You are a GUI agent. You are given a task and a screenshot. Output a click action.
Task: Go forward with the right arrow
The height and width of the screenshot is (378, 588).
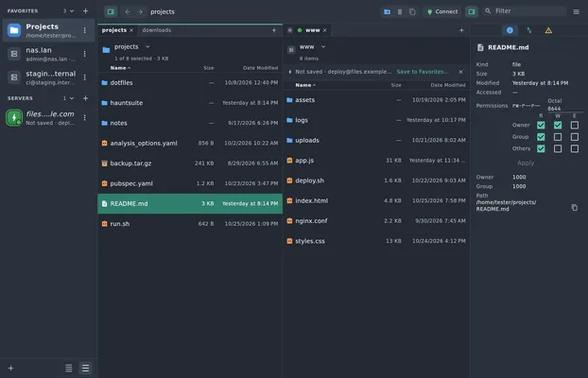pyautogui.click(x=140, y=11)
